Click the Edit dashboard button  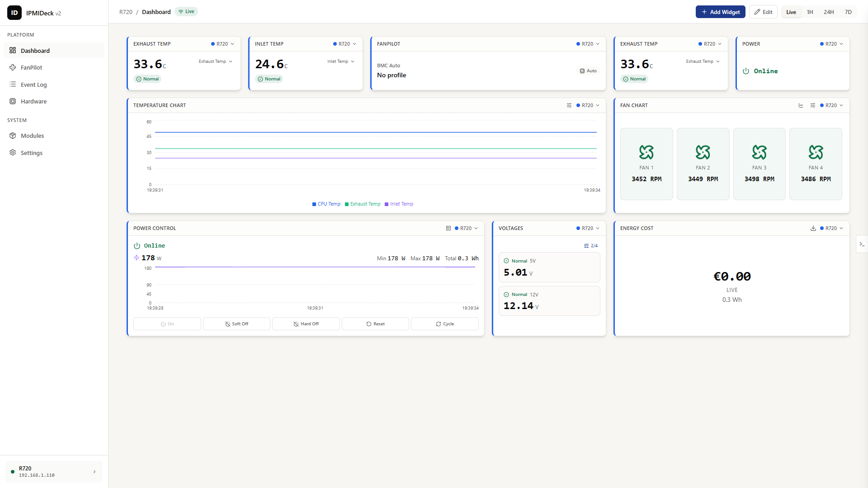tap(763, 12)
